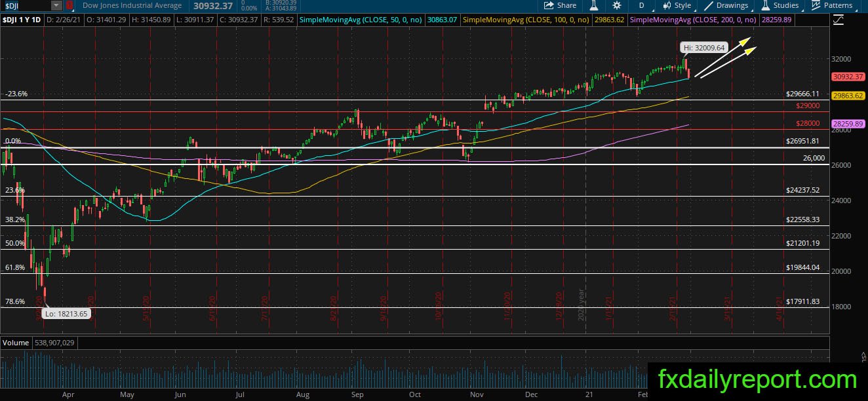Click the red $28000 level label
868x401 pixels.
(x=808, y=123)
